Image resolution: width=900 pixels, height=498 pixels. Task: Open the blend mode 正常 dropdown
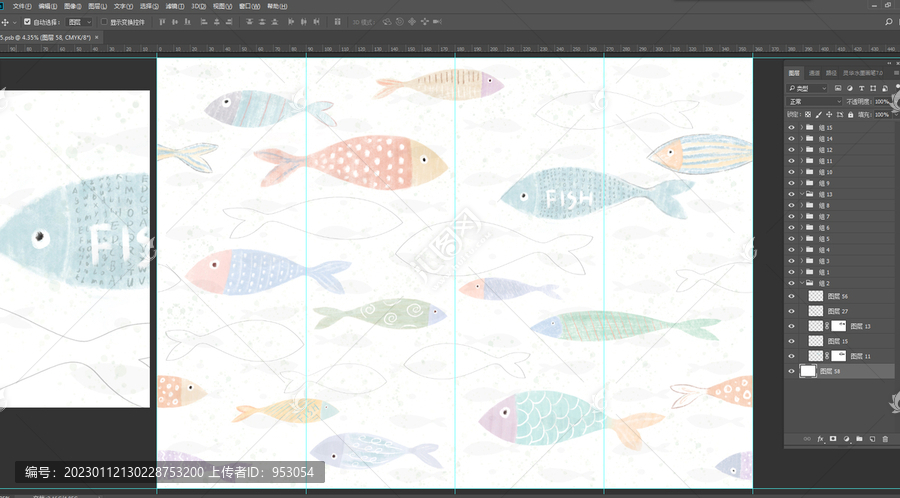(813, 102)
